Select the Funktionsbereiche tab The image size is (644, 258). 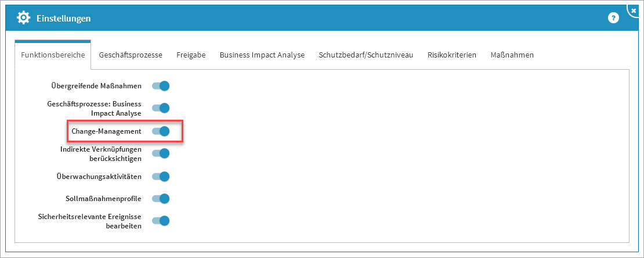[x=53, y=55]
